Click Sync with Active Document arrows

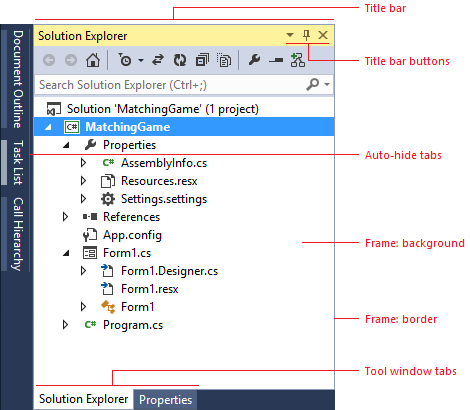[x=158, y=60]
